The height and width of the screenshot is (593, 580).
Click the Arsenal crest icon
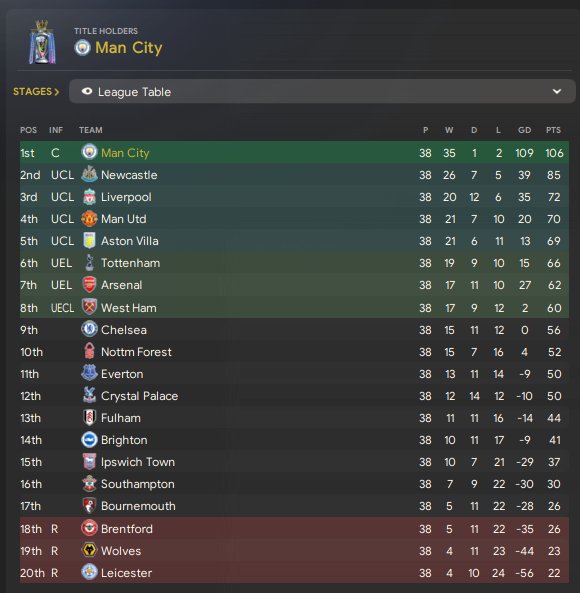(x=89, y=284)
